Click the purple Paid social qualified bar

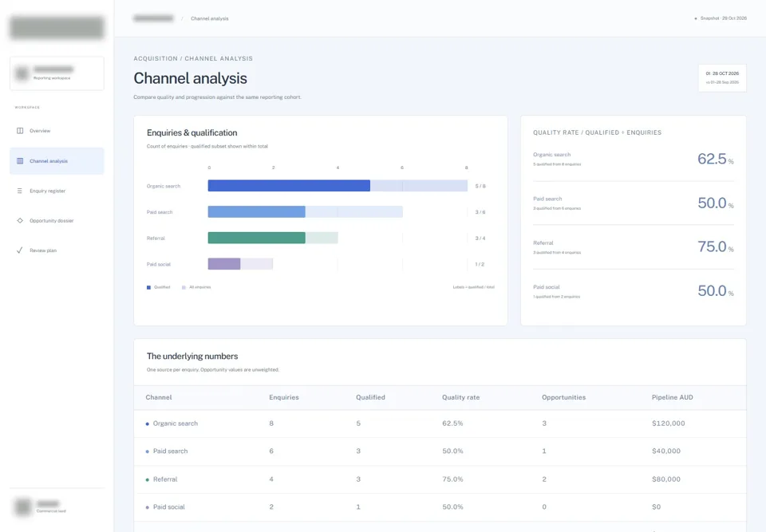224,264
